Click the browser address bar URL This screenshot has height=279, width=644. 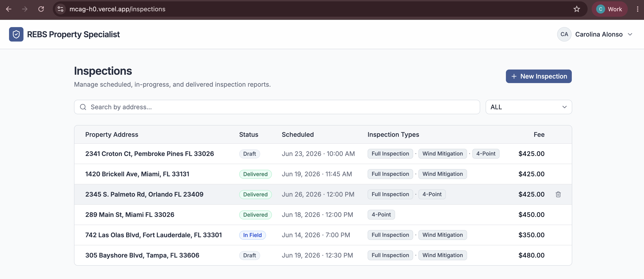pyautogui.click(x=118, y=9)
